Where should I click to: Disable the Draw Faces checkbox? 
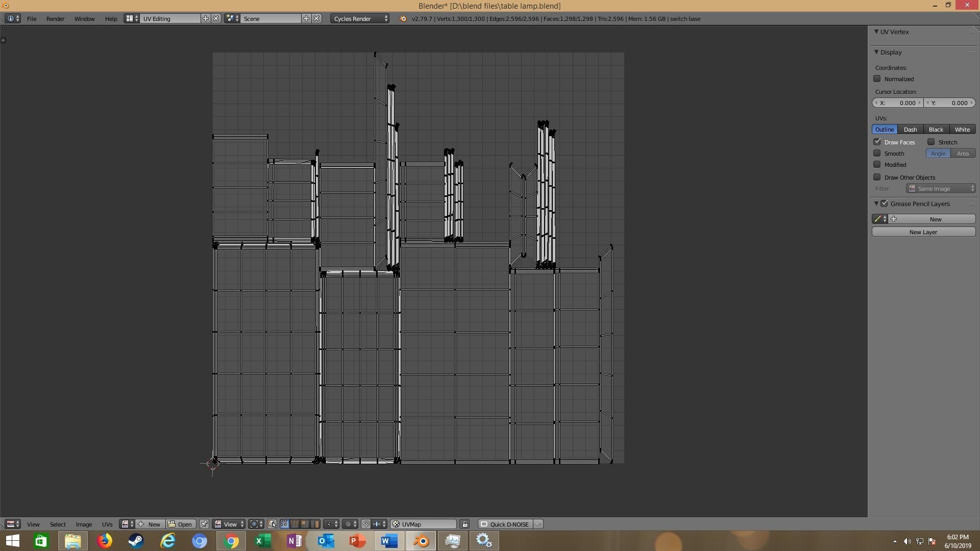pyautogui.click(x=877, y=142)
